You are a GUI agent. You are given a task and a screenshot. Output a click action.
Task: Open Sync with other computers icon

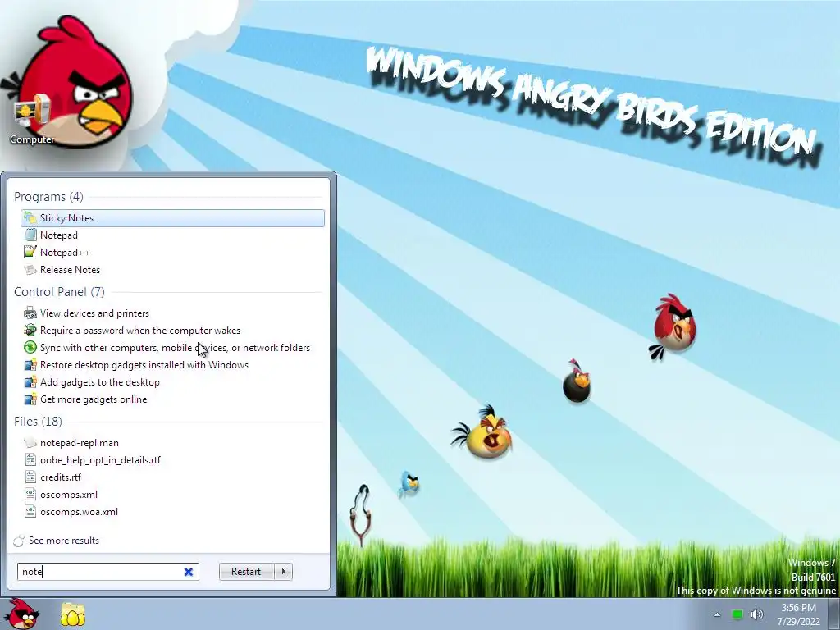tap(30, 348)
